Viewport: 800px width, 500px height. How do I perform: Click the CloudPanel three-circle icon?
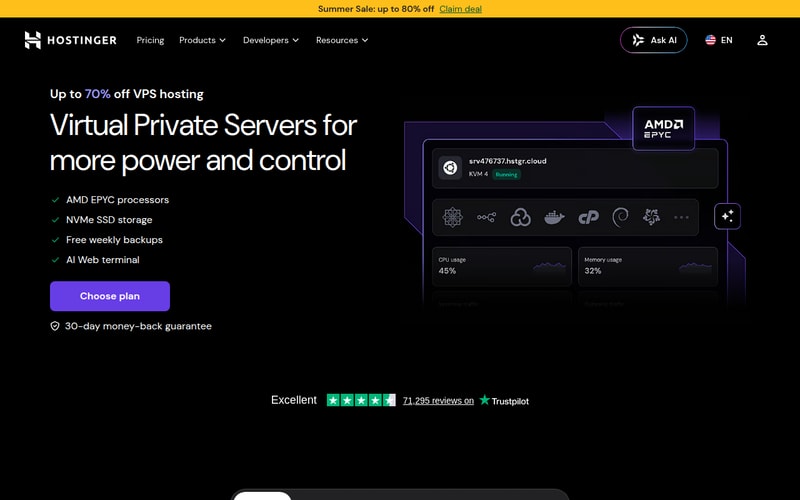point(520,217)
